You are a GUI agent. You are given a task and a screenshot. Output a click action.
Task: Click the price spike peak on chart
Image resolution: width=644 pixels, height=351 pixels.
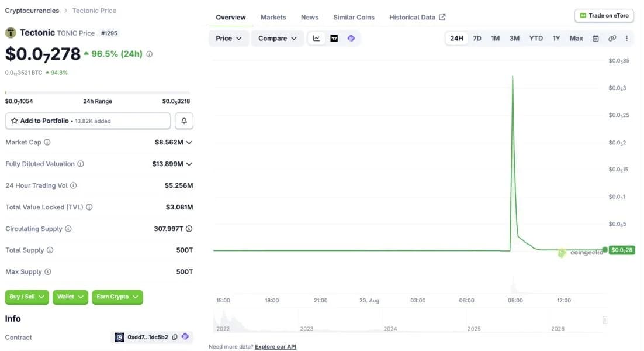513,76
